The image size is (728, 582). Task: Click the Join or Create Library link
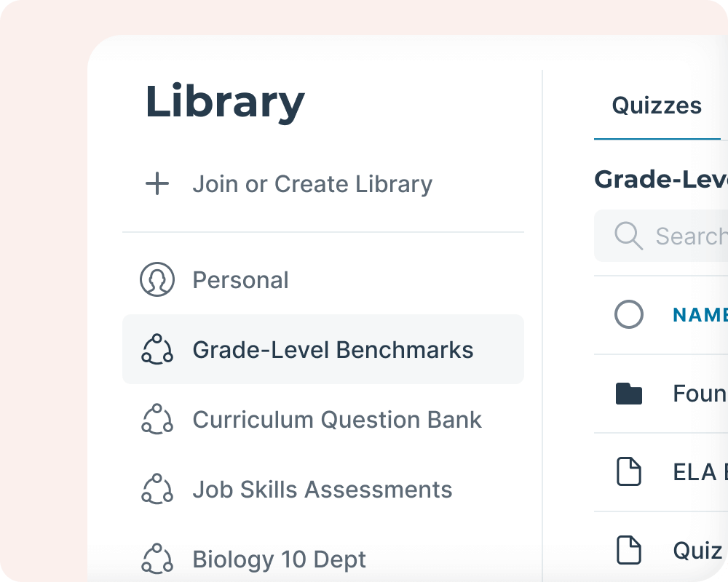[312, 184]
